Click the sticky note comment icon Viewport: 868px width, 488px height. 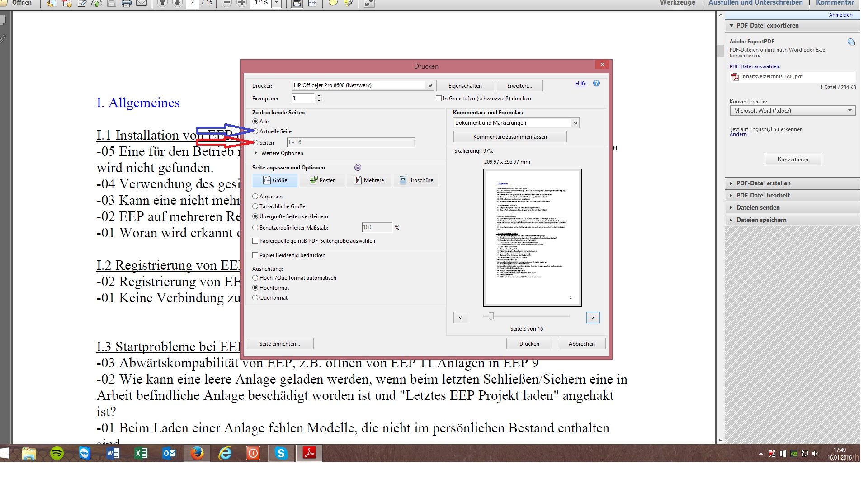coord(333,3)
